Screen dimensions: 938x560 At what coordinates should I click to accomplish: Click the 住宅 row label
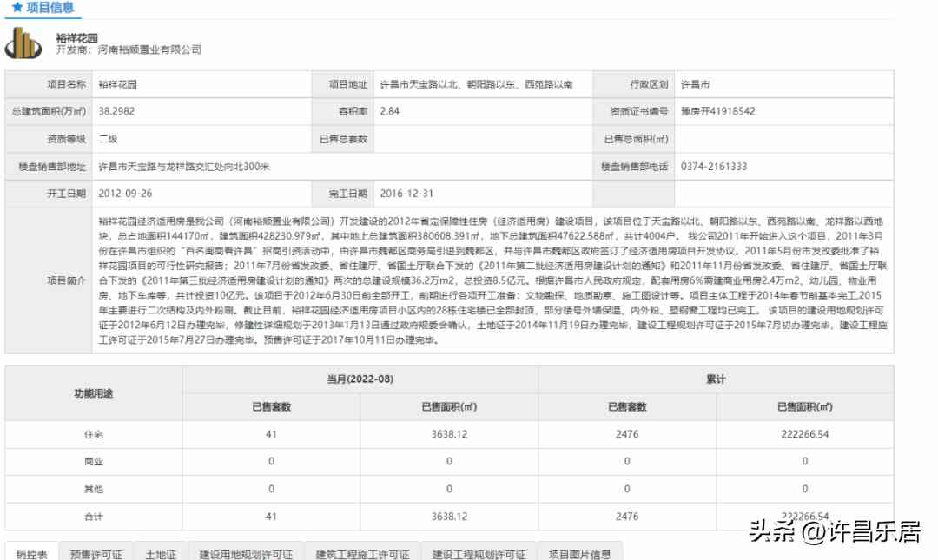click(x=93, y=434)
